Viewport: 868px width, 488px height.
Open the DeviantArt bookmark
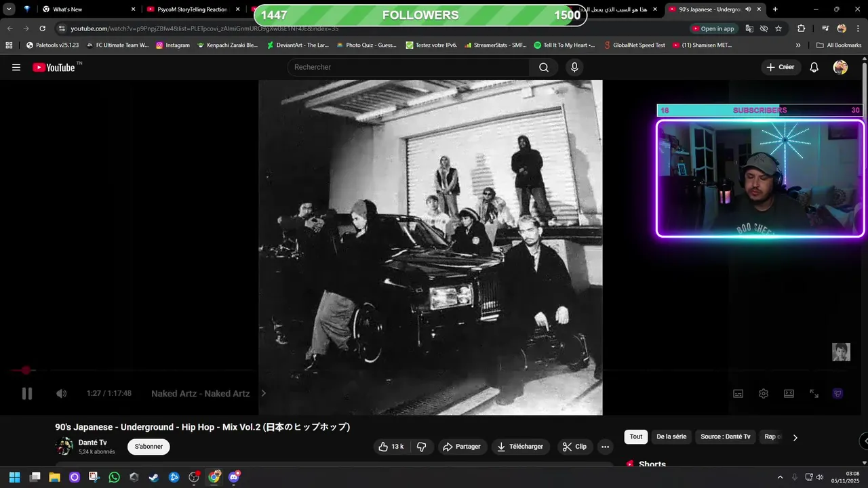pyautogui.click(x=298, y=45)
